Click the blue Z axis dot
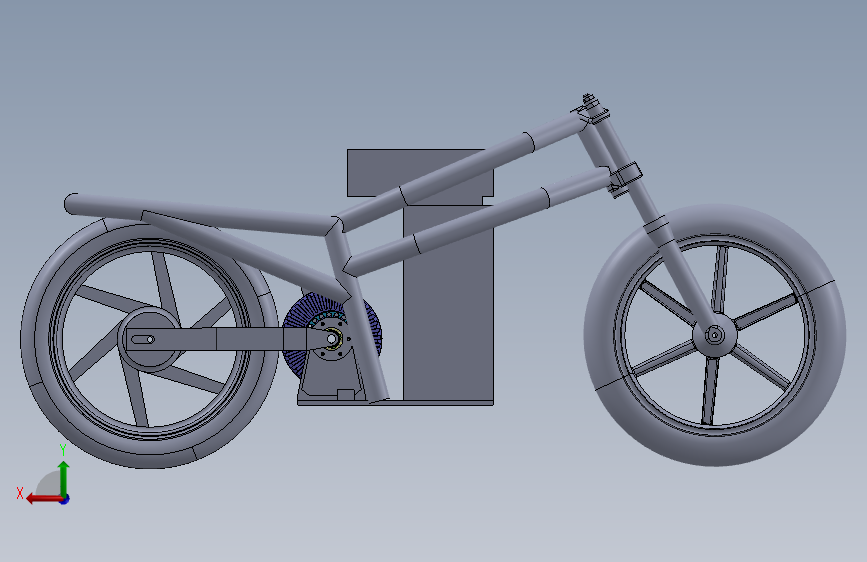867x562 pixels. click(65, 499)
